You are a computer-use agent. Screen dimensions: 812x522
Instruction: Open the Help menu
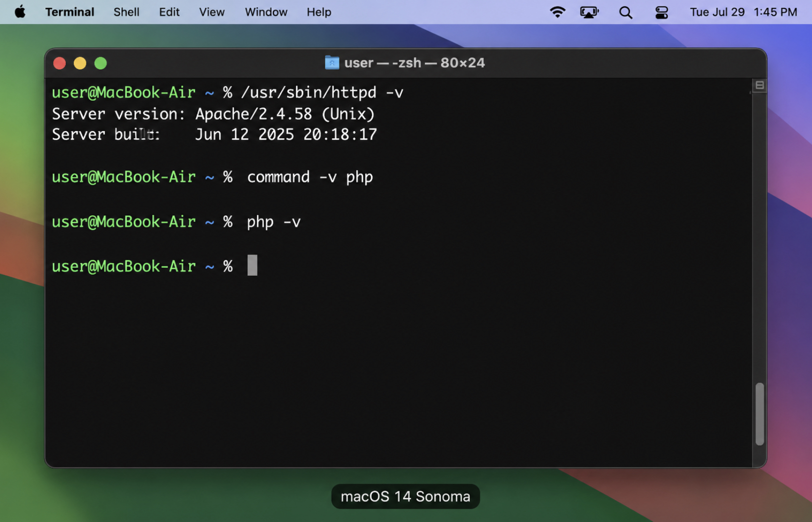point(319,12)
